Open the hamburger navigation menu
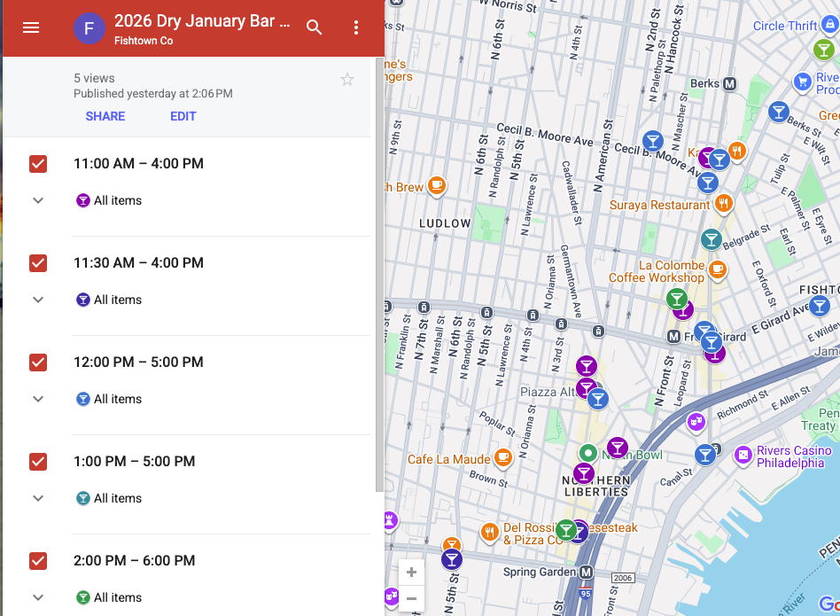Image resolution: width=840 pixels, height=616 pixels. [31, 26]
